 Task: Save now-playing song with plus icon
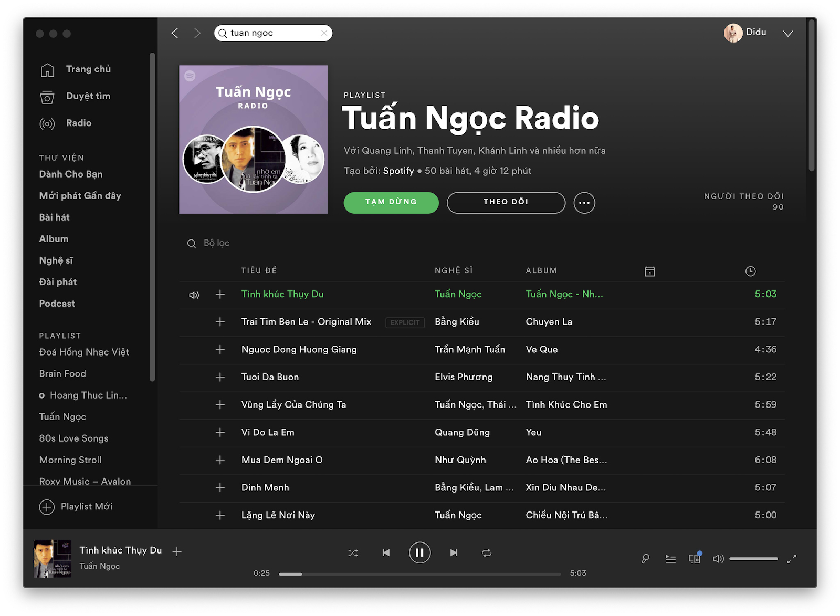[x=177, y=551]
